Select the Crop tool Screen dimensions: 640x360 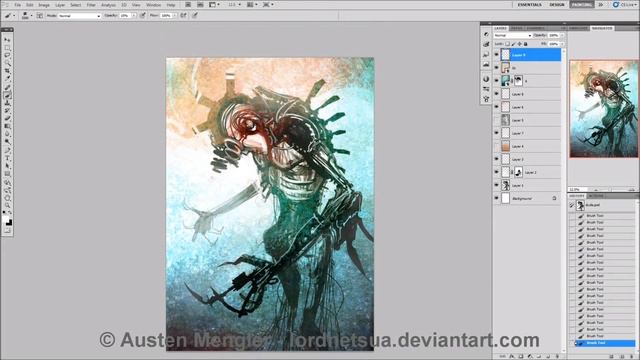[7, 71]
